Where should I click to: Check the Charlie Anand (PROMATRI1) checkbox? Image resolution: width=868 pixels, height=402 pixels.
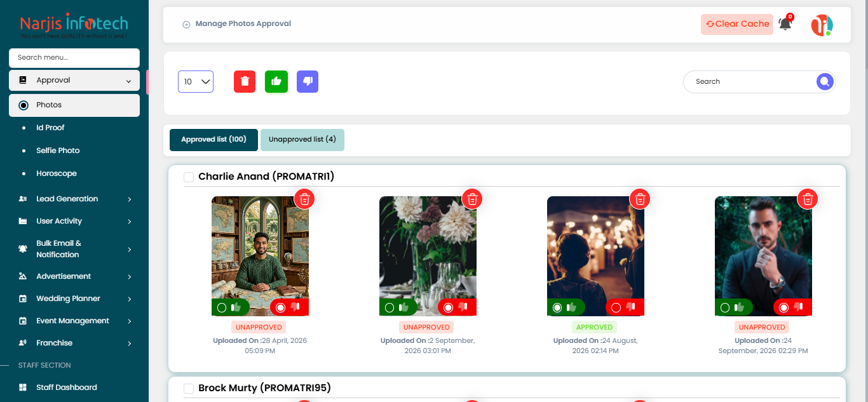(x=189, y=177)
